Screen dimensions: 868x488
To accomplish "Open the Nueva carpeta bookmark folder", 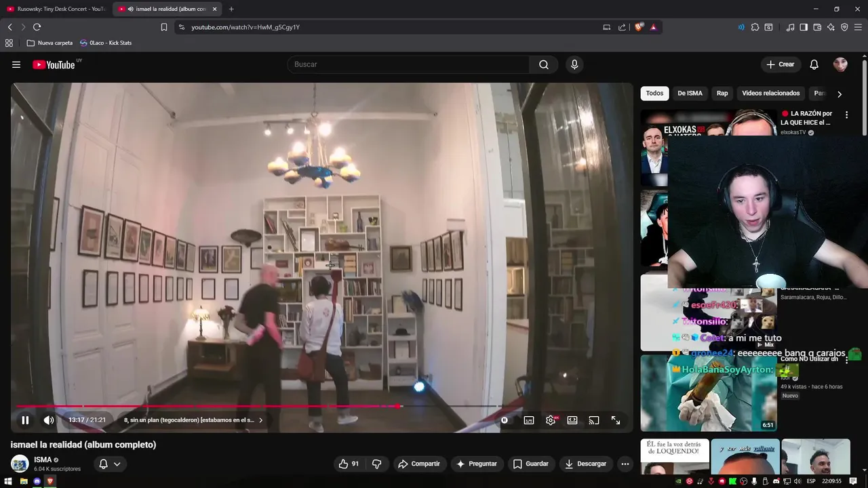I will (50, 43).
